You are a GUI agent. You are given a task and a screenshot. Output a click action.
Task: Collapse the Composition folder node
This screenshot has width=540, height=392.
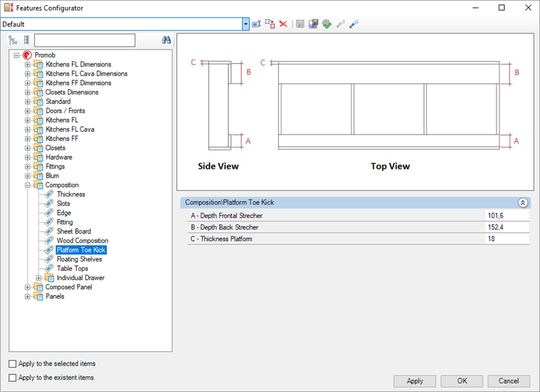pyautogui.click(x=28, y=185)
